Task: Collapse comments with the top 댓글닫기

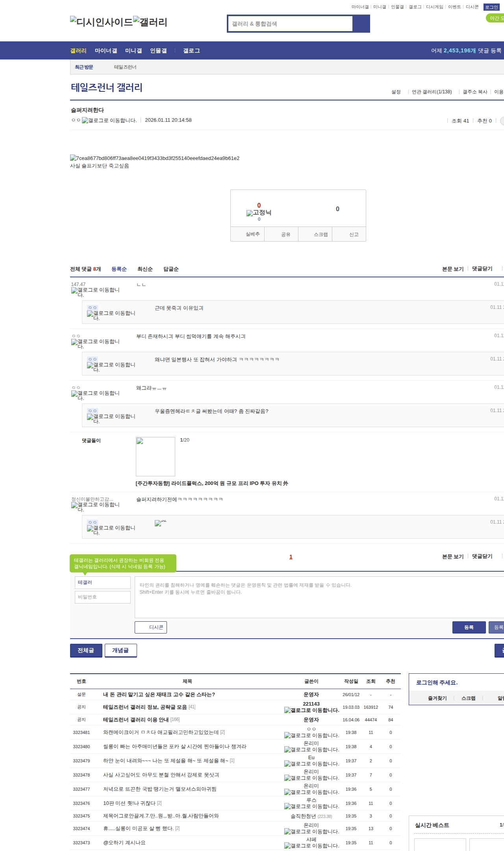Action: coord(482,269)
